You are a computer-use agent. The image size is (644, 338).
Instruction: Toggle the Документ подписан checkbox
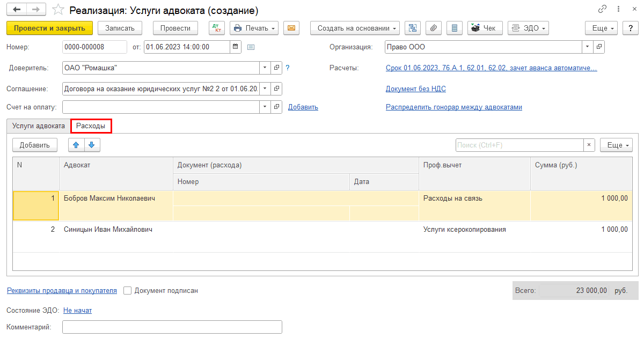click(x=128, y=291)
